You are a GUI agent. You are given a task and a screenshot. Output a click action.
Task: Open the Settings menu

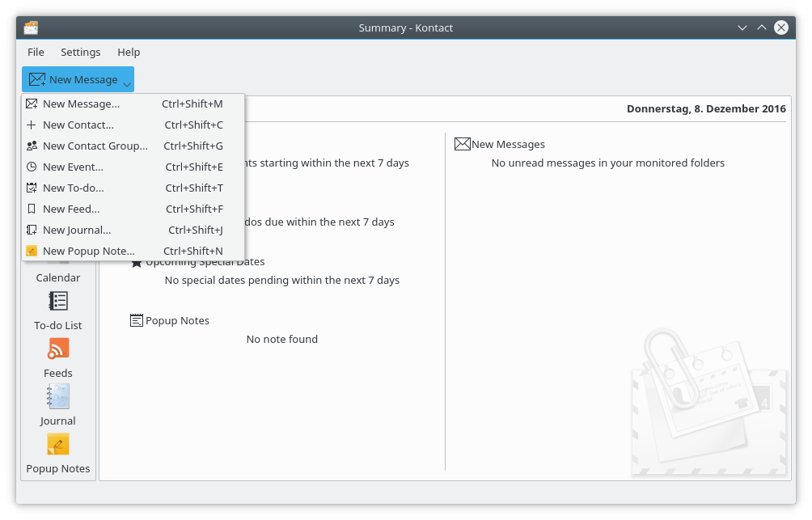(81, 52)
